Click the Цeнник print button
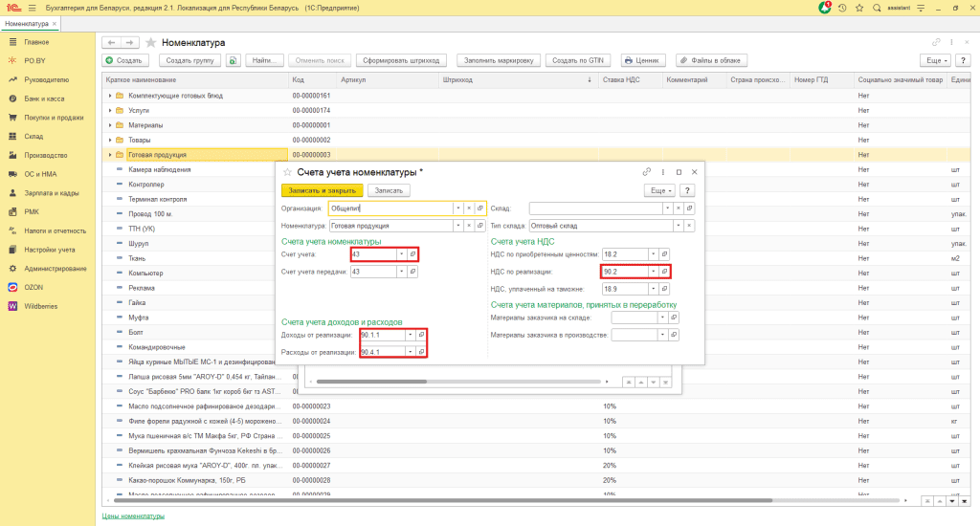This screenshot has height=526, width=980. (642, 60)
